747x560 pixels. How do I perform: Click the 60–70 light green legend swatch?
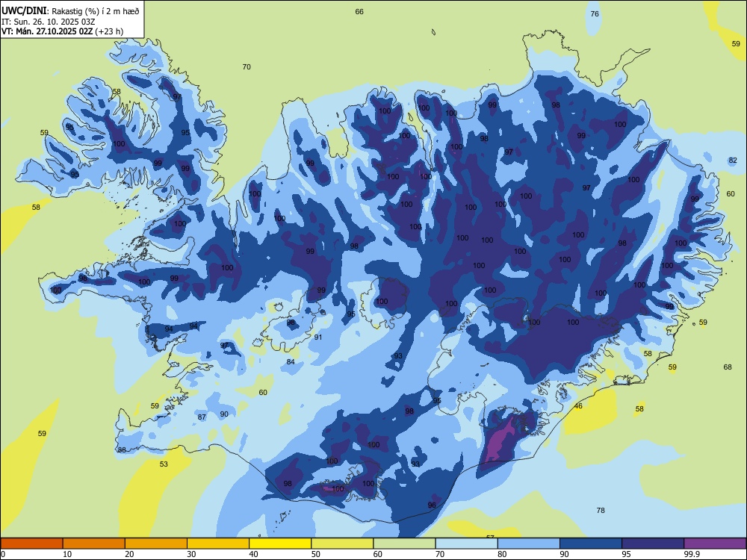coord(404,544)
